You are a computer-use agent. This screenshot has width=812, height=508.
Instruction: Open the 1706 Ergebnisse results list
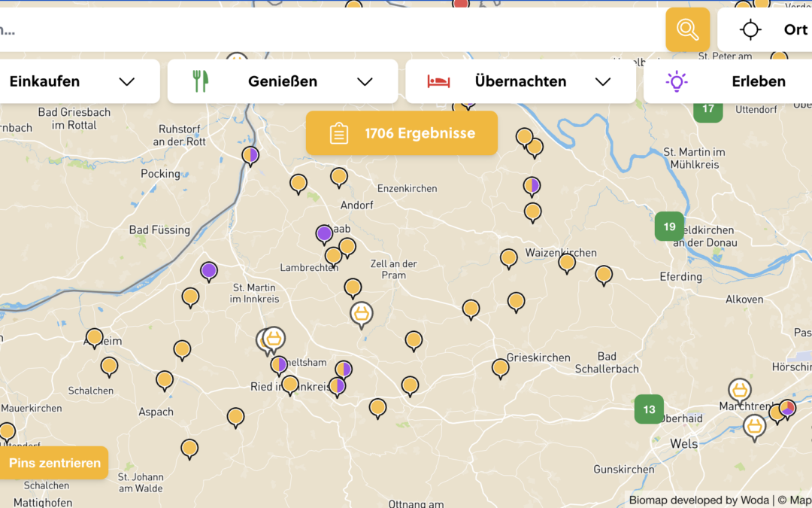point(419,133)
